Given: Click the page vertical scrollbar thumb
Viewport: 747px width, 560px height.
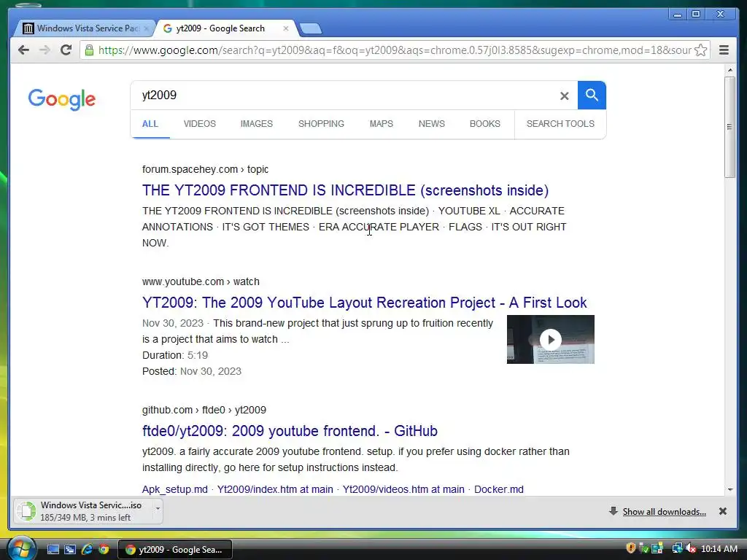Looking at the screenshot, I should [729, 127].
